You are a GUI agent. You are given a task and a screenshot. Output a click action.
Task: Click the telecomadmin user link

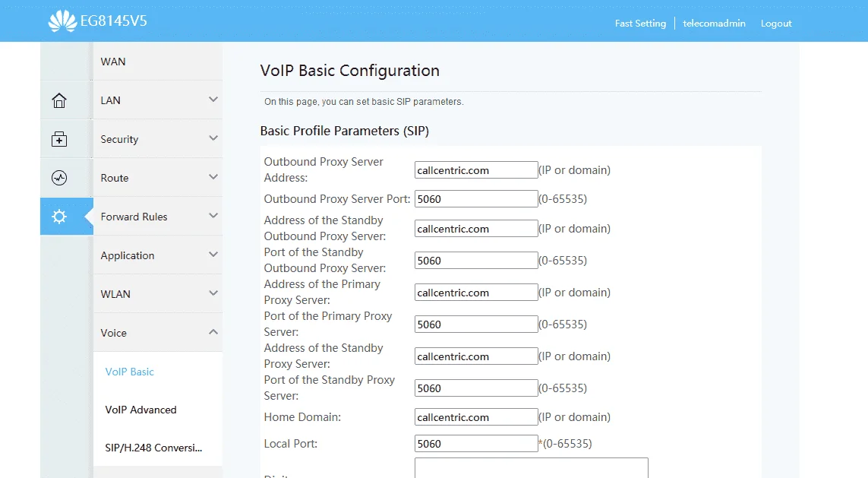pyautogui.click(x=714, y=24)
